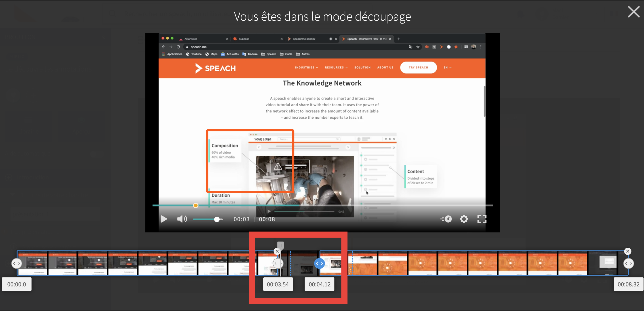The height and width of the screenshot is (312, 644).
Task: Select the timeline start trim handle
Action: pos(17,263)
